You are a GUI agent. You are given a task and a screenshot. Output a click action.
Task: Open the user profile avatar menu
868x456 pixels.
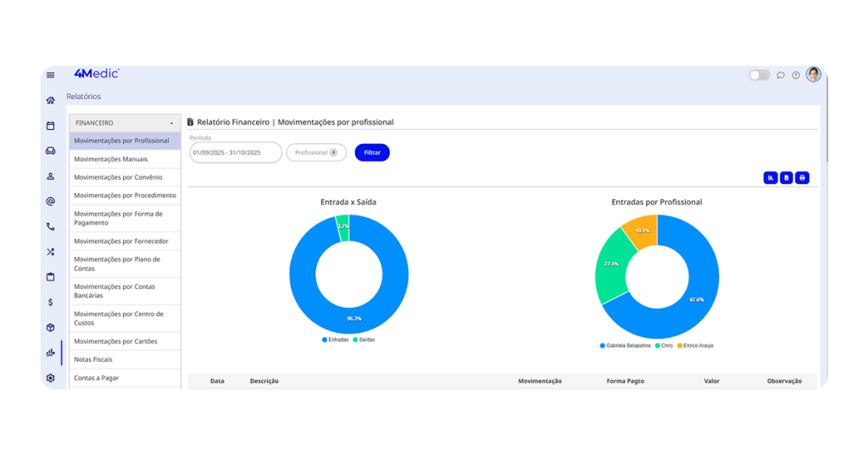[x=813, y=75]
